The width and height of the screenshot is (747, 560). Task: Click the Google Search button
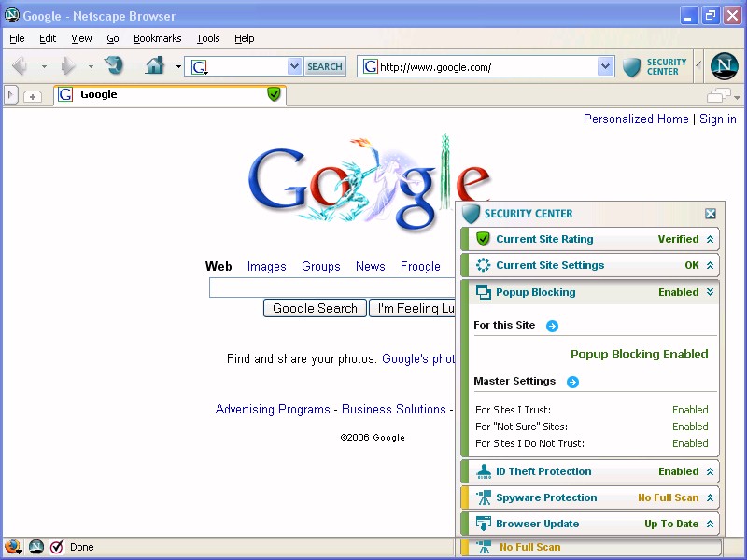315,308
